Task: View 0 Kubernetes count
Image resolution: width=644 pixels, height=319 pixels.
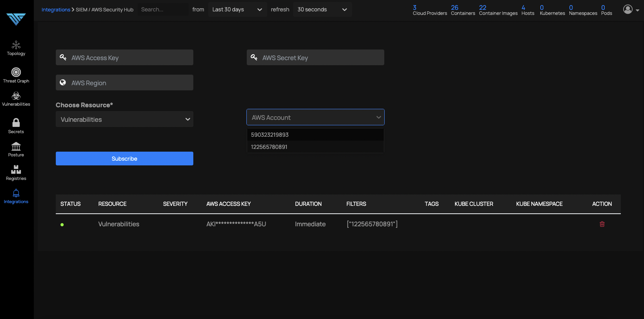Action: [x=552, y=10]
